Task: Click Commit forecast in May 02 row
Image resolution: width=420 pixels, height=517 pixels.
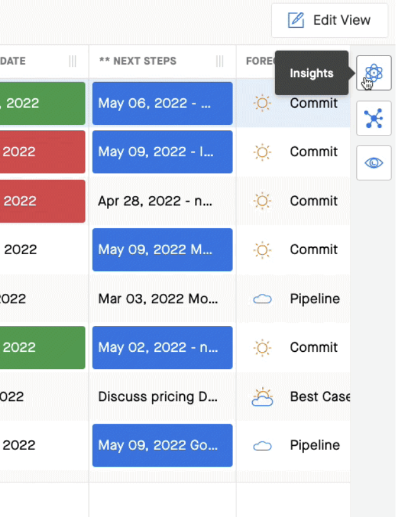Action: pos(313,347)
